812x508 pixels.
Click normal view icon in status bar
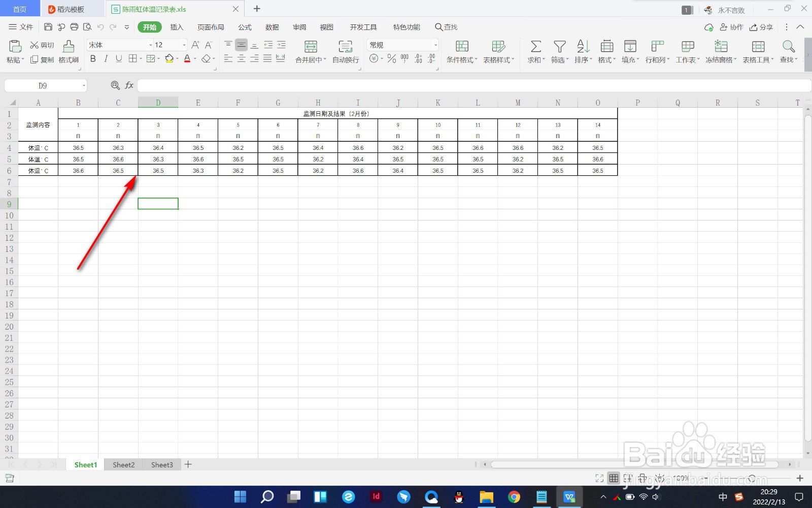[x=614, y=478]
